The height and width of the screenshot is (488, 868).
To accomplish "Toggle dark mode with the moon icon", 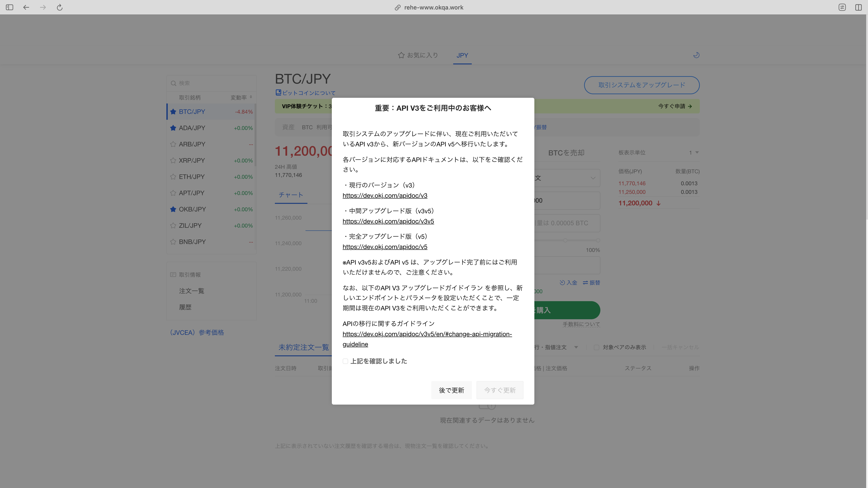I will coord(696,55).
